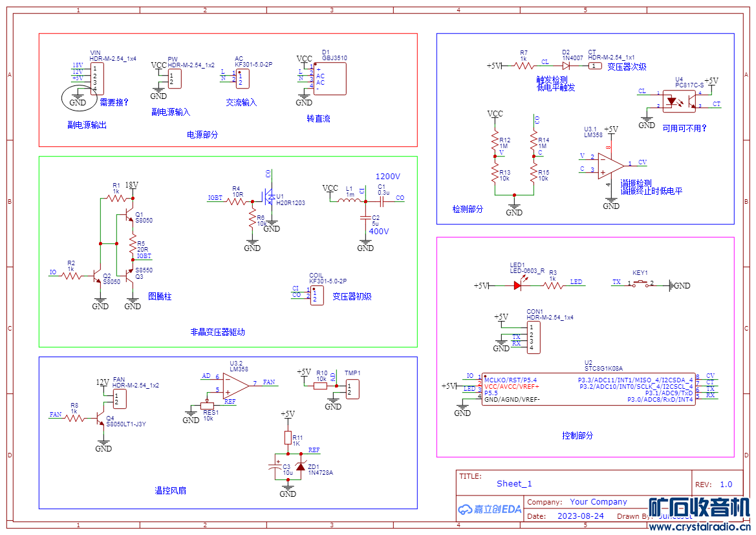Click the red LED1 diode symbol
The width and height of the screenshot is (756, 535).
517,285
